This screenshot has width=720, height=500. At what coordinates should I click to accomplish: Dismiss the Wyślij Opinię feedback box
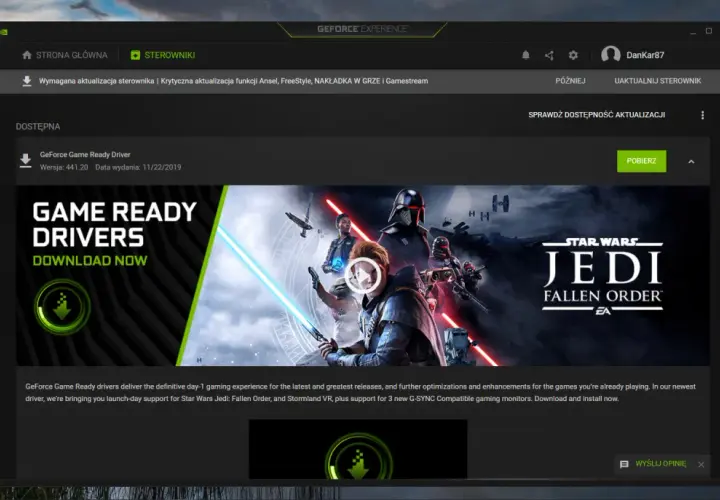click(x=701, y=464)
